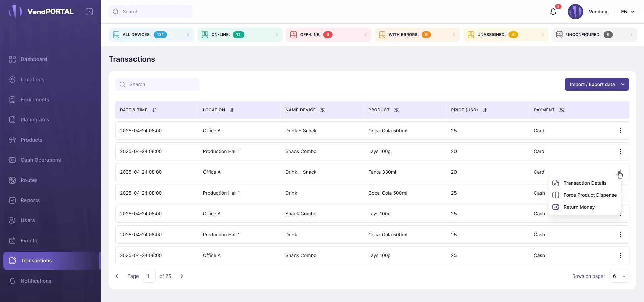The image size is (644, 302).
Task: Open the notifications bell in header
Action: point(553,12)
